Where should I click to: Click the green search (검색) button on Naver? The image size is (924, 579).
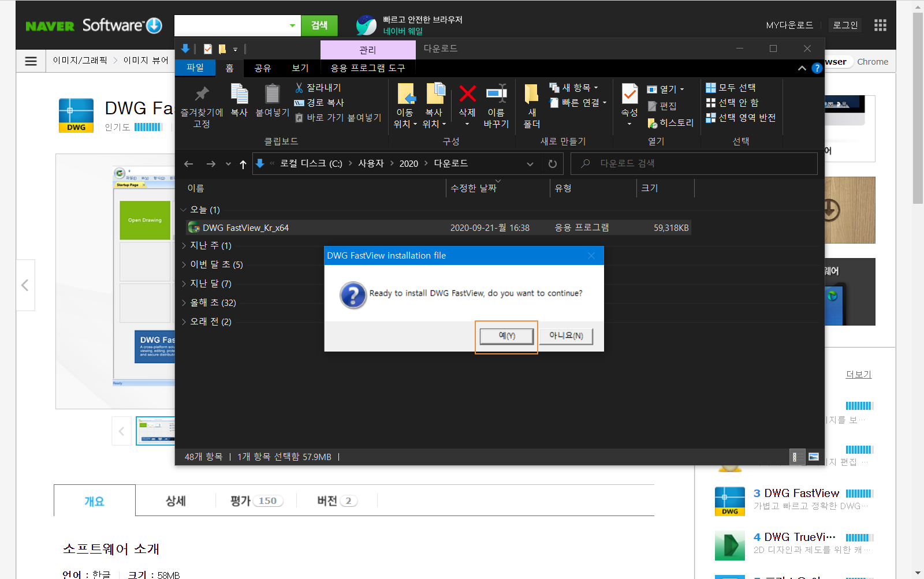pos(319,25)
